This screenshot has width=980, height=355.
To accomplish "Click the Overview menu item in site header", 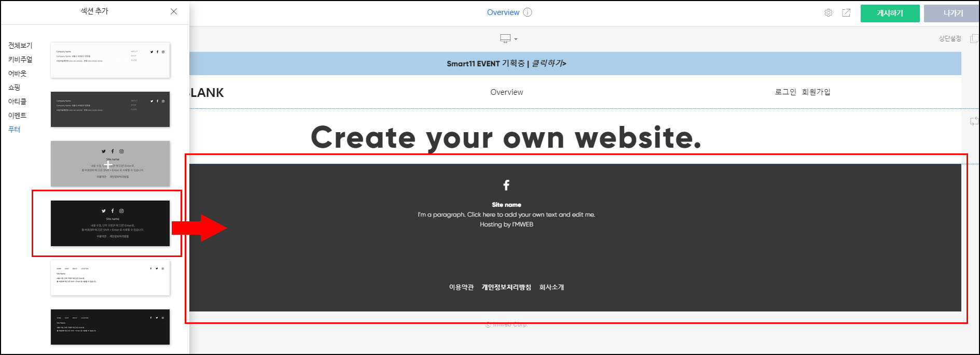I will coord(507,92).
